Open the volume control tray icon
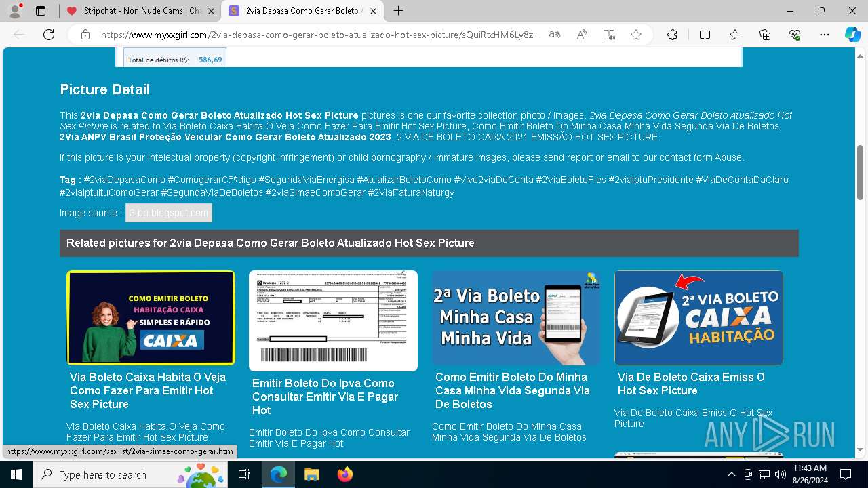This screenshot has width=868, height=488. click(x=780, y=474)
